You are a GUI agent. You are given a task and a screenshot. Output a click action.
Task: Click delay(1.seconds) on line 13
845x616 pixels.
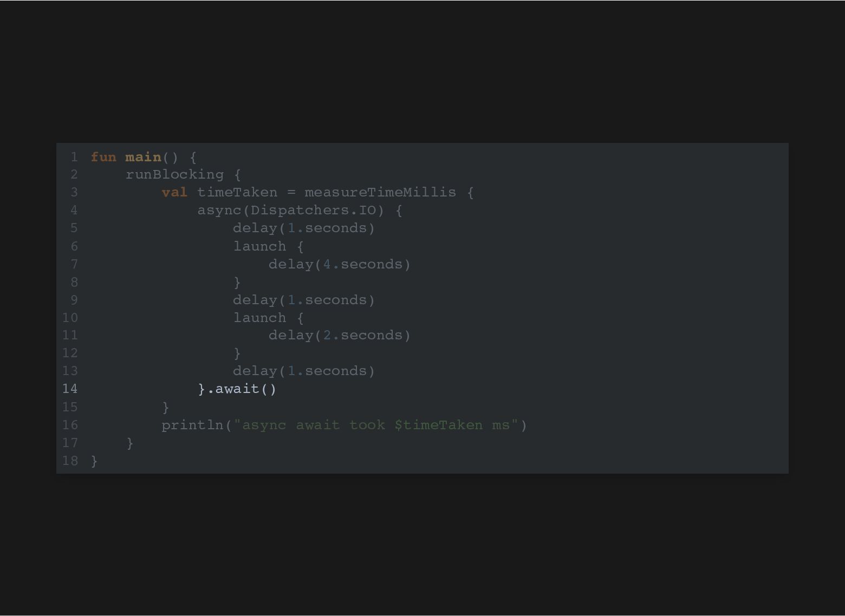(304, 371)
